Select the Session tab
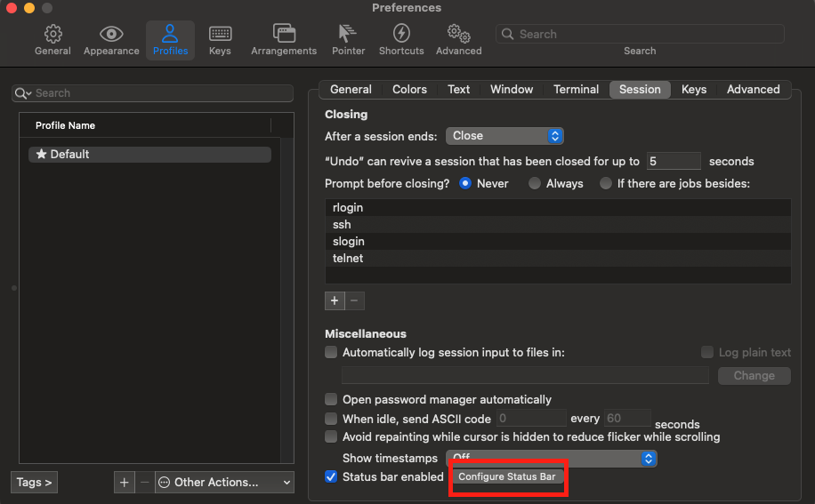The width and height of the screenshot is (815, 504). point(640,89)
